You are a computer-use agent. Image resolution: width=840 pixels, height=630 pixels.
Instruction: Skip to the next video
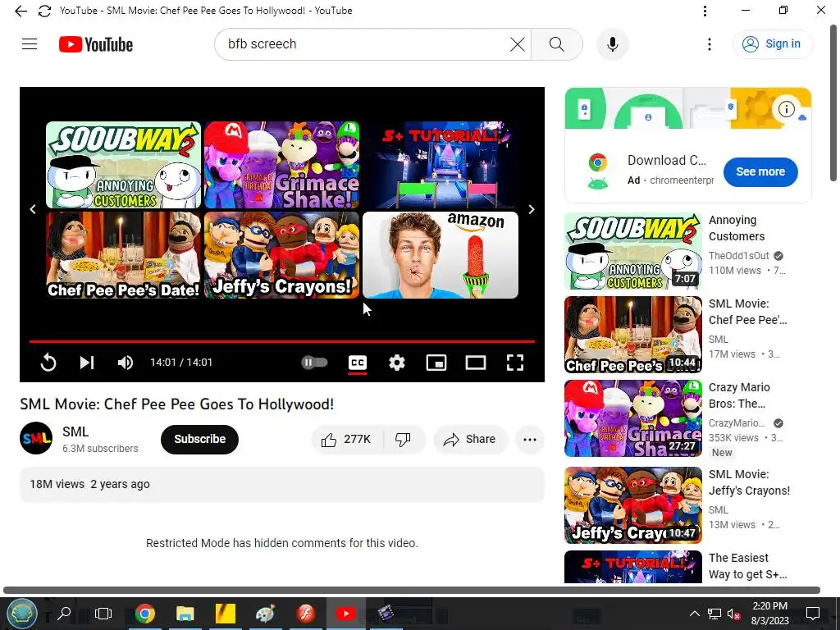click(87, 363)
